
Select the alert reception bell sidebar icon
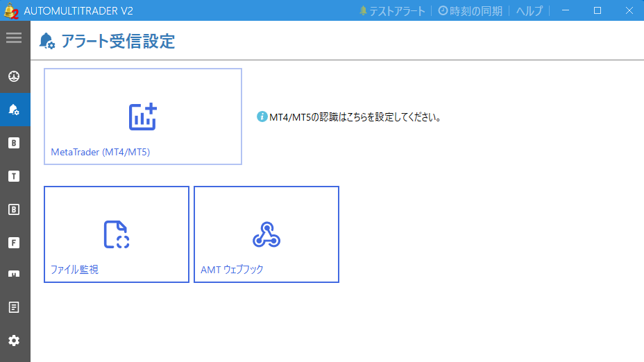point(14,110)
